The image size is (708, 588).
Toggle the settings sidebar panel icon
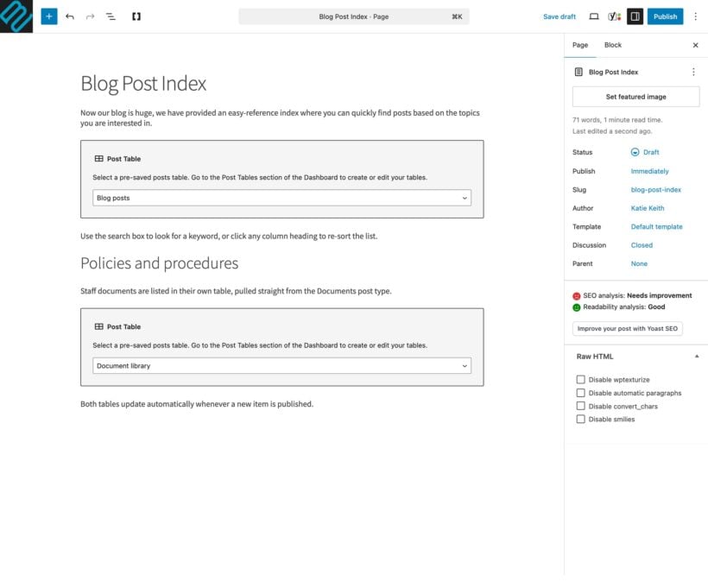point(635,16)
